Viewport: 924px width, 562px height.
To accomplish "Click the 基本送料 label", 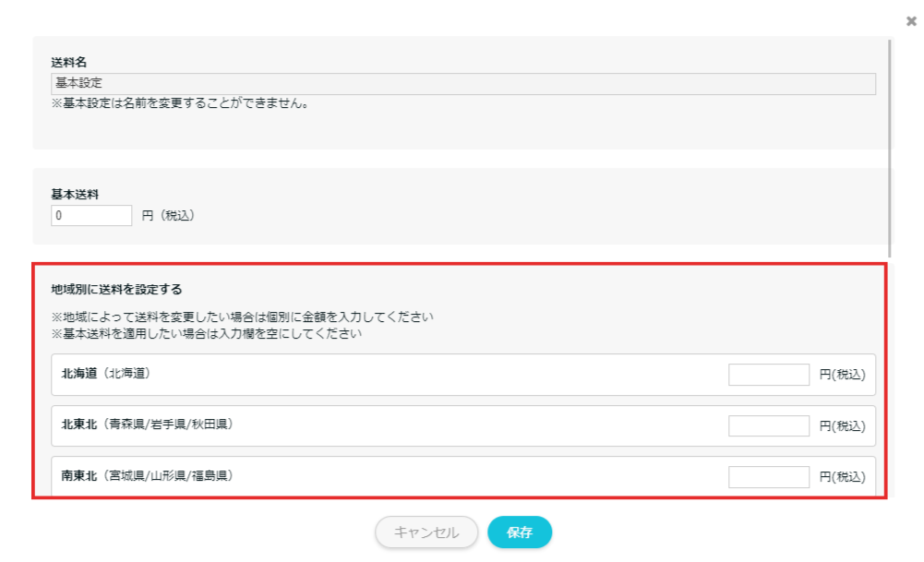I will click(75, 195).
